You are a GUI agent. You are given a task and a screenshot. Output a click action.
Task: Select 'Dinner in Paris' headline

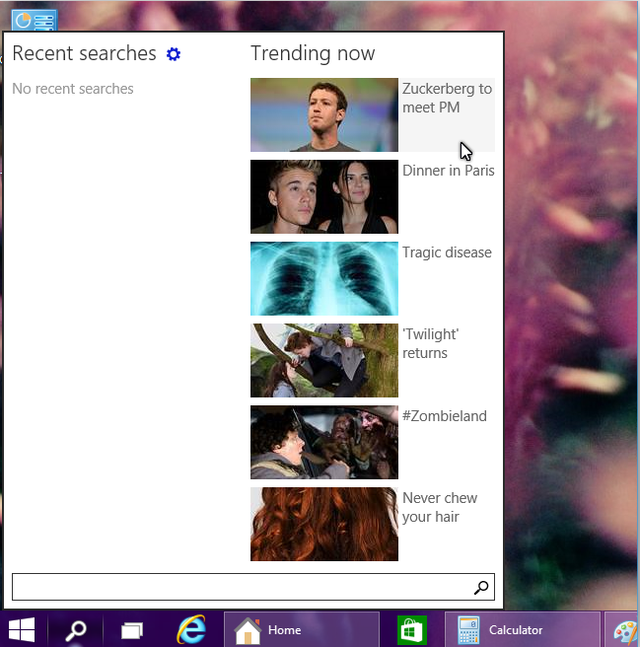pos(448,171)
